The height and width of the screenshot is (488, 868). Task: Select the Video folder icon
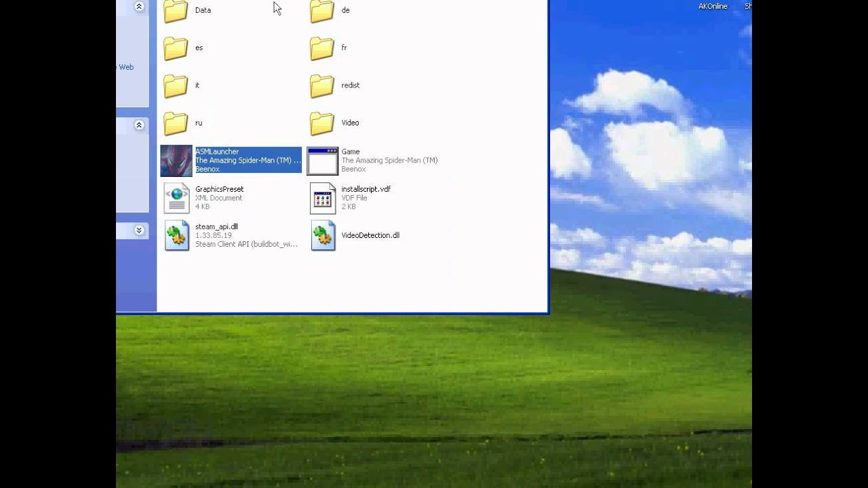coord(322,123)
